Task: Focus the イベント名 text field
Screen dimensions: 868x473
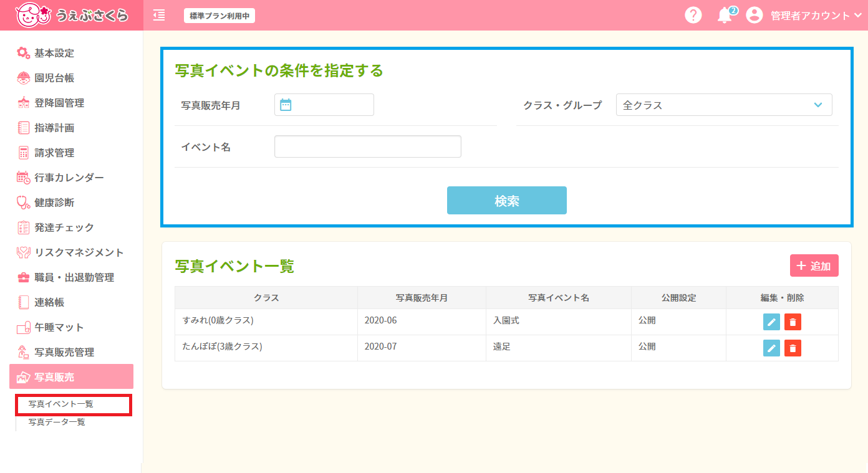Action: click(368, 146)
